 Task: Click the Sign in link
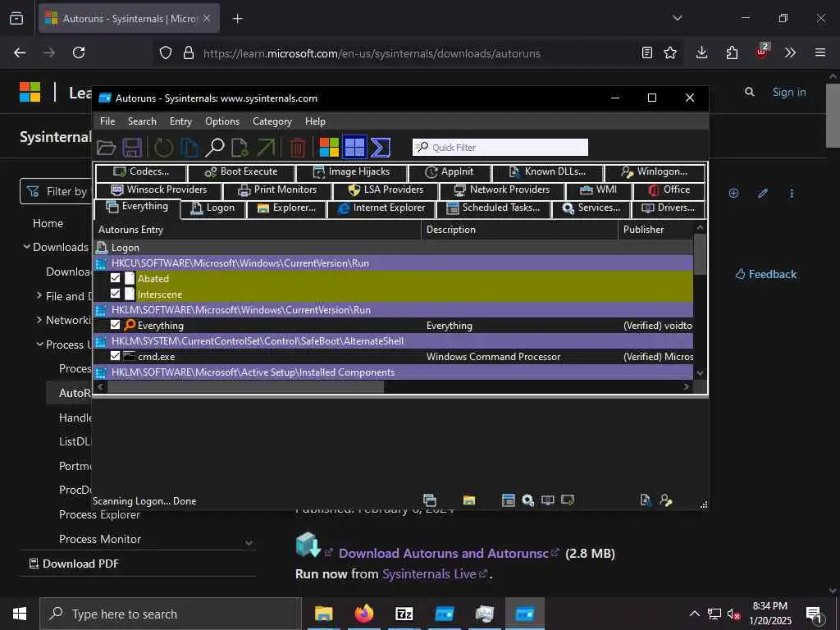pyautogui.click(x=789, y=92)
